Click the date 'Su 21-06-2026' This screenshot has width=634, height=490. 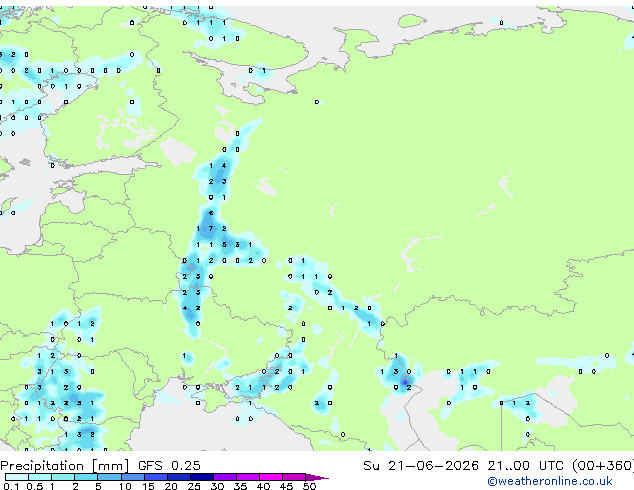[x=421, y=466]
